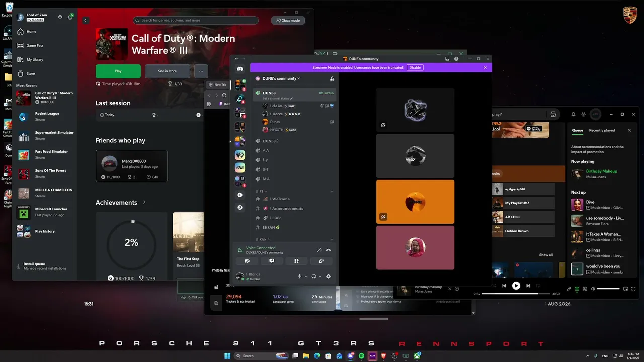Adjust the Spotify volume slider
The image size is (644, 362).
click(x=608, y=289)
